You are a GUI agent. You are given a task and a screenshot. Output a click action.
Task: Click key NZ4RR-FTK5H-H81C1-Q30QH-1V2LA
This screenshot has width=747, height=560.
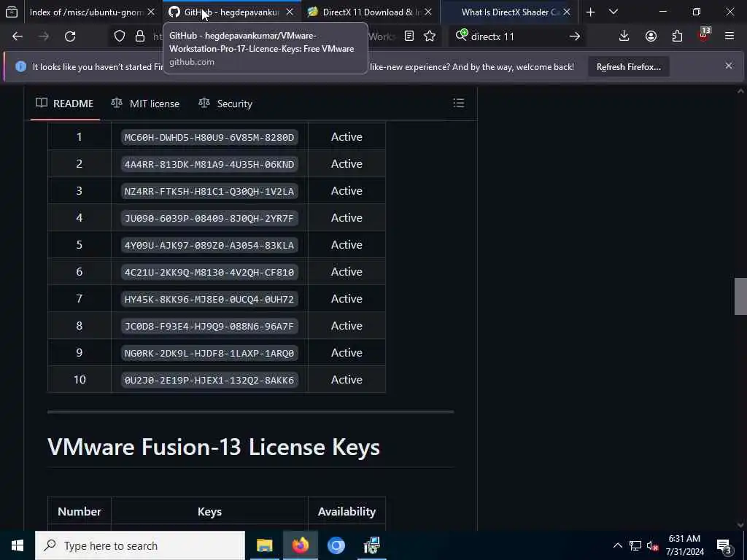pos(209,192)
